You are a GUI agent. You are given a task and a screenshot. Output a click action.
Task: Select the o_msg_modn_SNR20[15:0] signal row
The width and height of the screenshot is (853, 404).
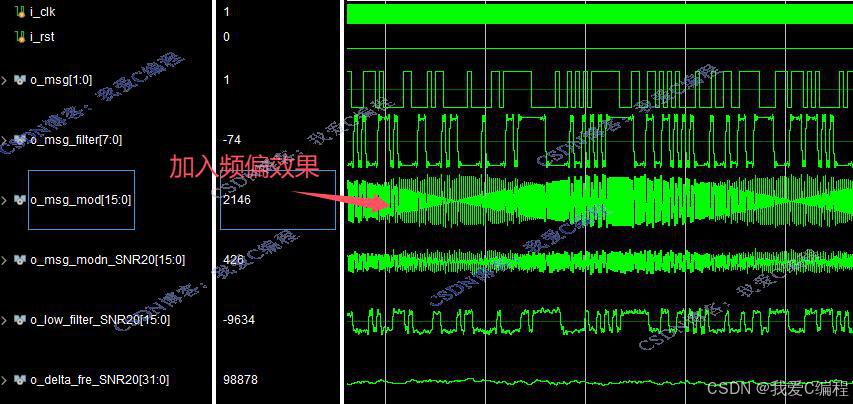[106, 260]
